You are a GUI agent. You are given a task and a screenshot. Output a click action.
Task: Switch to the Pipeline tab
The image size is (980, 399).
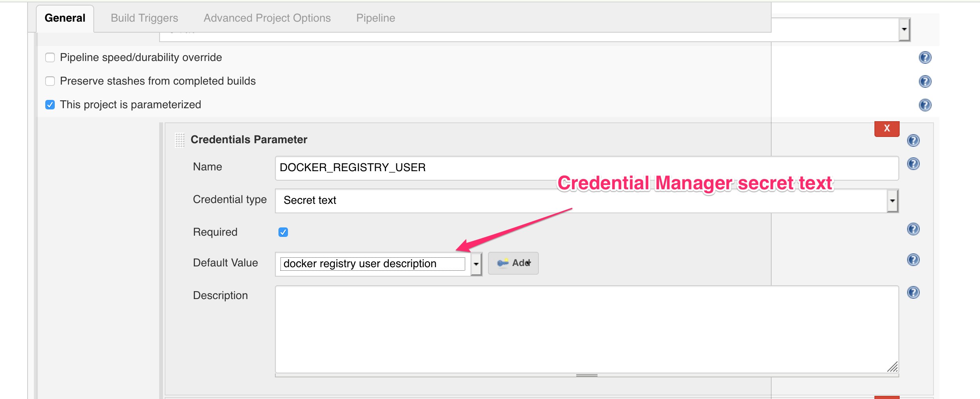(375, 18)
